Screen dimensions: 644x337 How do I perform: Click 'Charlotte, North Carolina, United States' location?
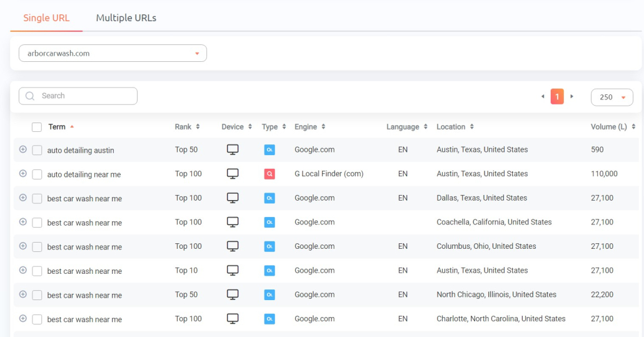pos(501,318)
